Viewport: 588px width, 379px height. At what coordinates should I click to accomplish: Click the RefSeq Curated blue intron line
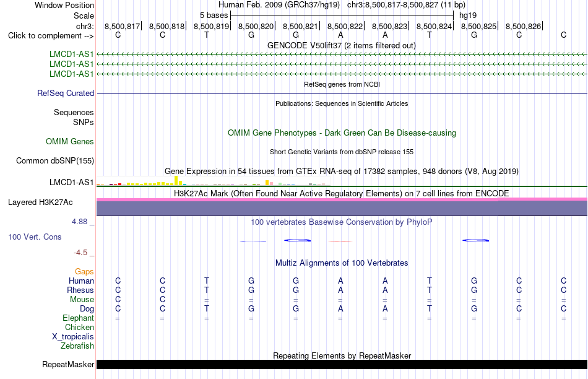[342, 93]
